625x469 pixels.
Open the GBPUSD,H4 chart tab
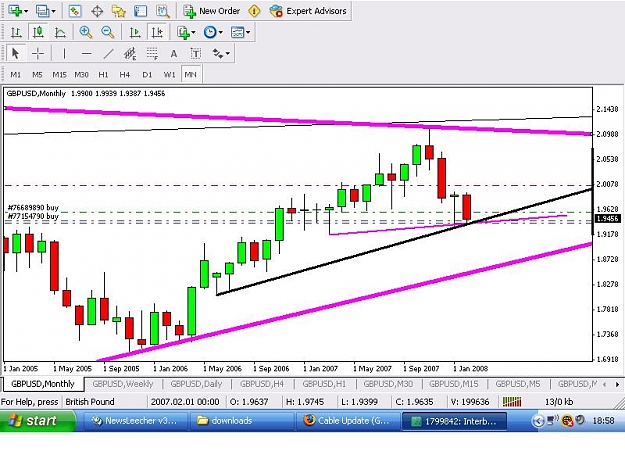click(x=262, y=384)
